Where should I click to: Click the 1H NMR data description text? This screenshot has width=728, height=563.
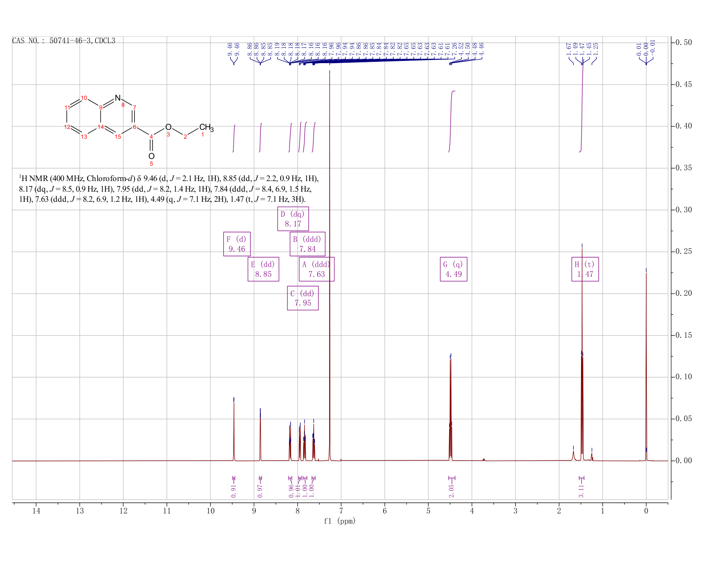(x=169, y=189)
